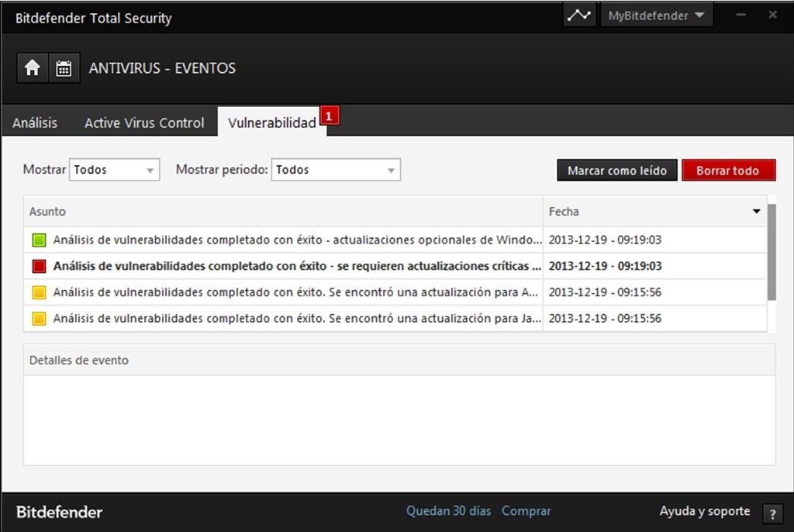Sort events by the Fecha column header
Viewport: 794px width, 532px height.
point(654,211)
